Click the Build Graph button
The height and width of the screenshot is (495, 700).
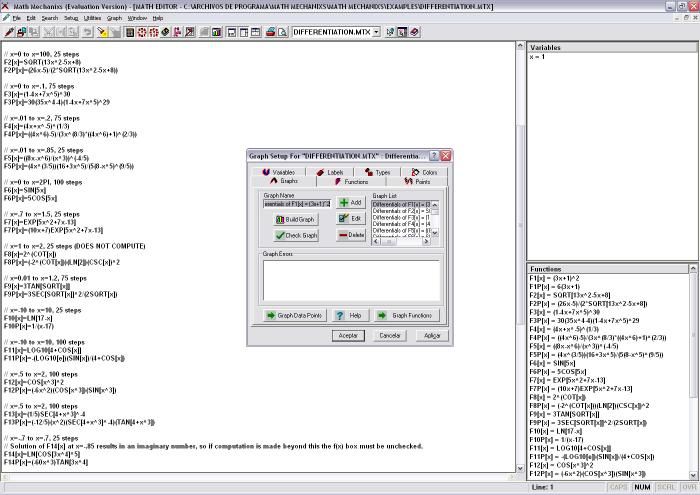tap(296, 219)
